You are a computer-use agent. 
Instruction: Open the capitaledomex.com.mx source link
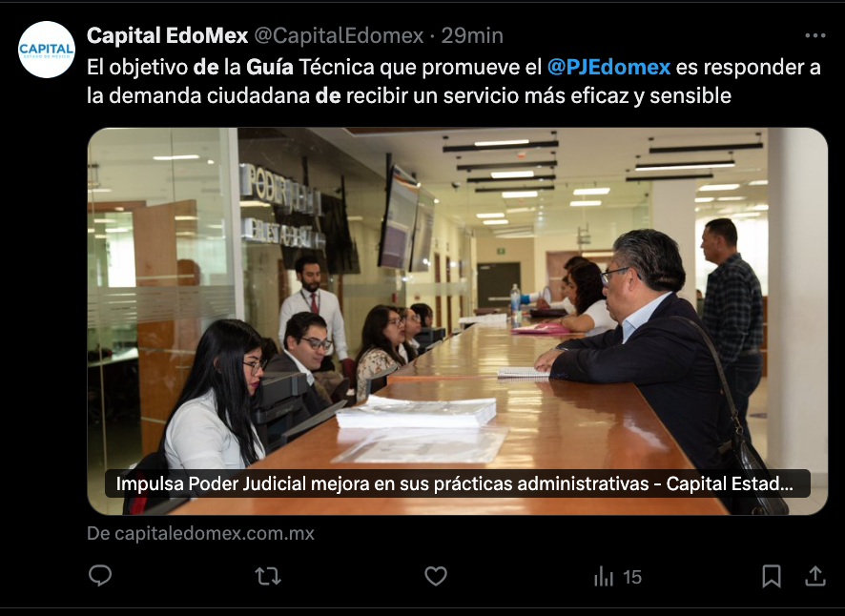coord(200,534)
